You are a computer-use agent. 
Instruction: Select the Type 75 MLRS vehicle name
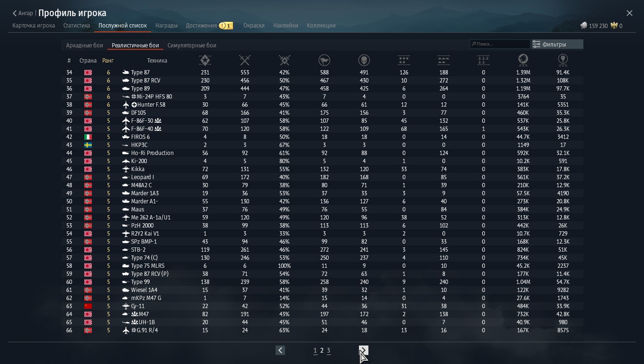pyautogui.click(x=148, y=266)
